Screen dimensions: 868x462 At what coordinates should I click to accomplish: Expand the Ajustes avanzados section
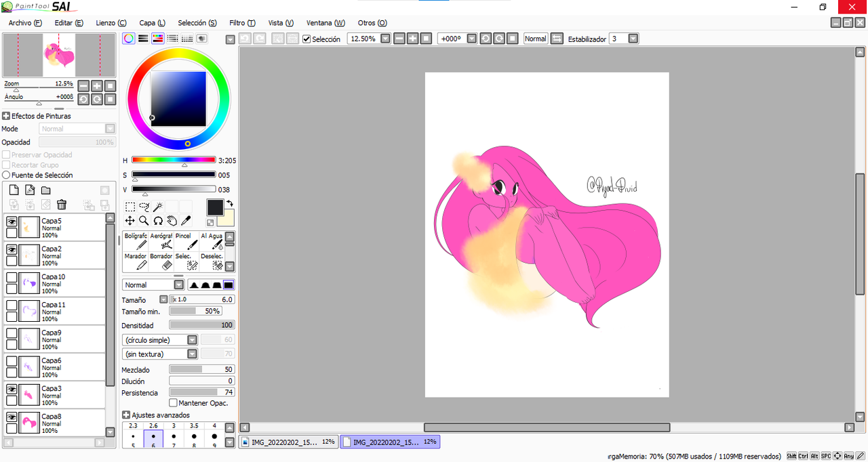(x=126, y=415)
